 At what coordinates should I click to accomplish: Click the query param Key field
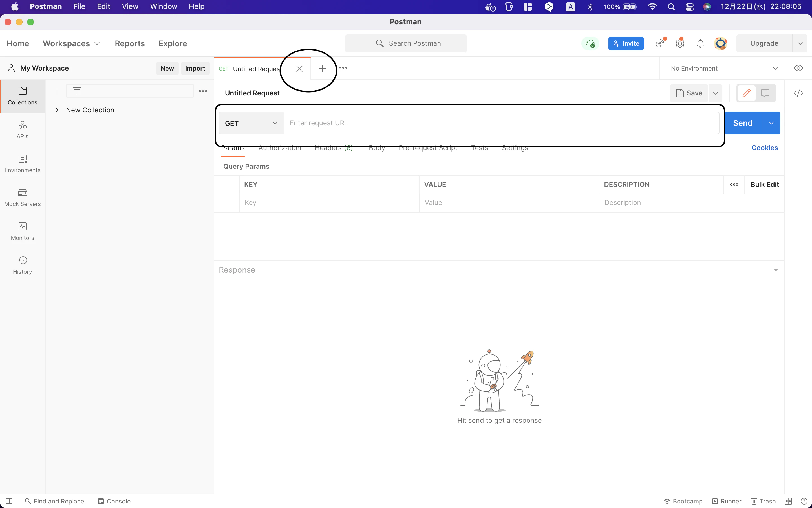329,203
